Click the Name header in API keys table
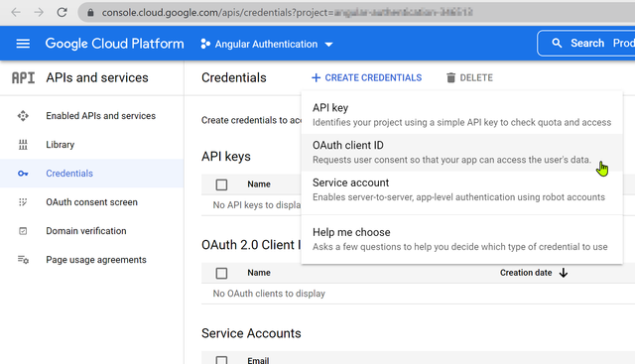This screenshot has height=364, width=635. tap(259, 184)
